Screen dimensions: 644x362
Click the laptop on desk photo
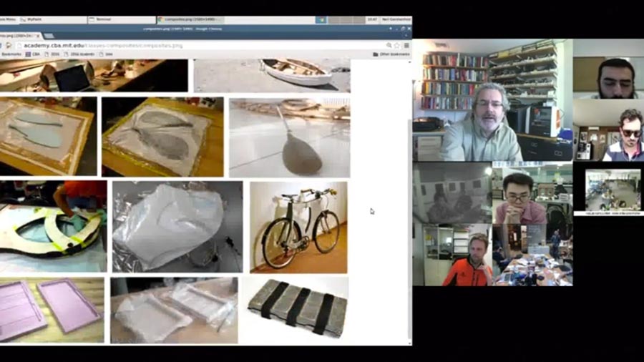pos(94,75)
